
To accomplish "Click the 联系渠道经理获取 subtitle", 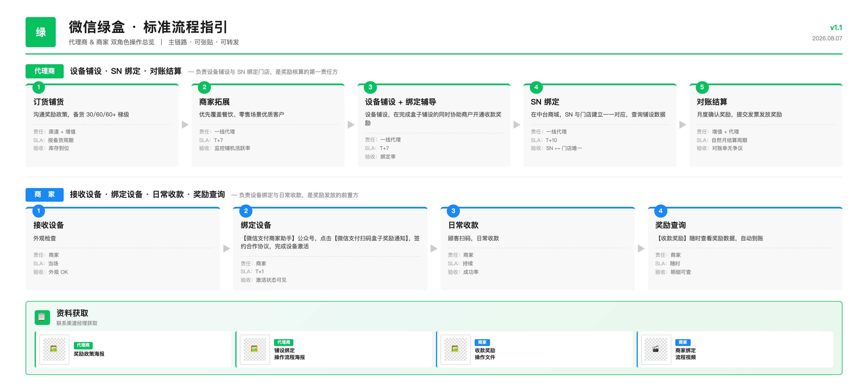I will pyautogui.click(x=77, y=323).
